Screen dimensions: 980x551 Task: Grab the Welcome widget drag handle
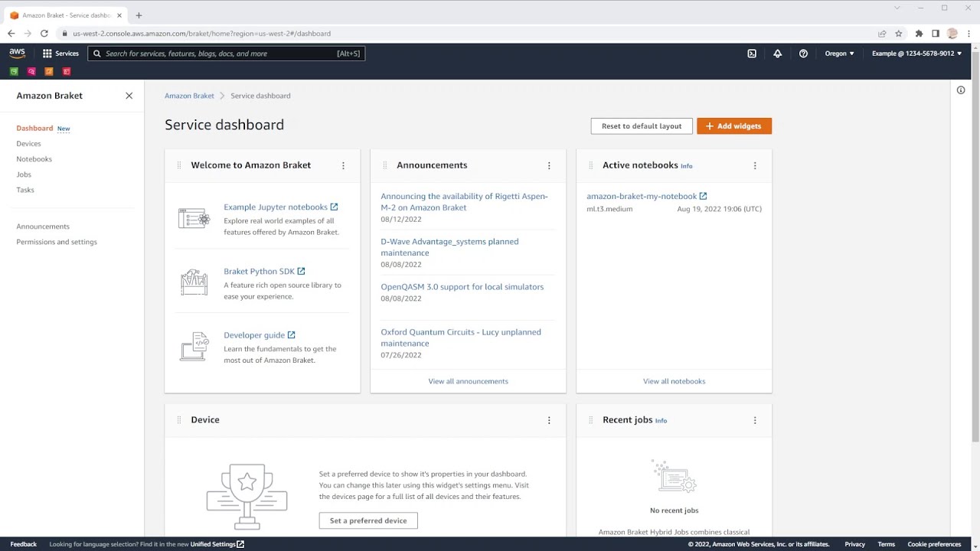179,165
